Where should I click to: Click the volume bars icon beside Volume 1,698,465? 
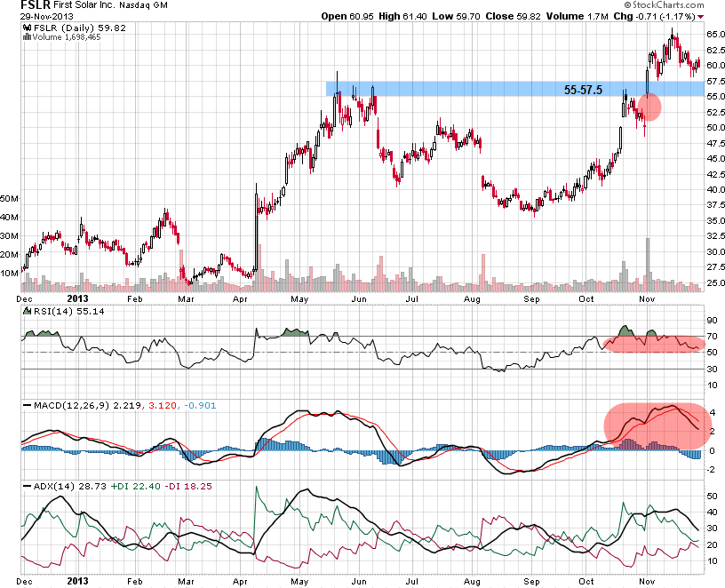click(28, 37)
